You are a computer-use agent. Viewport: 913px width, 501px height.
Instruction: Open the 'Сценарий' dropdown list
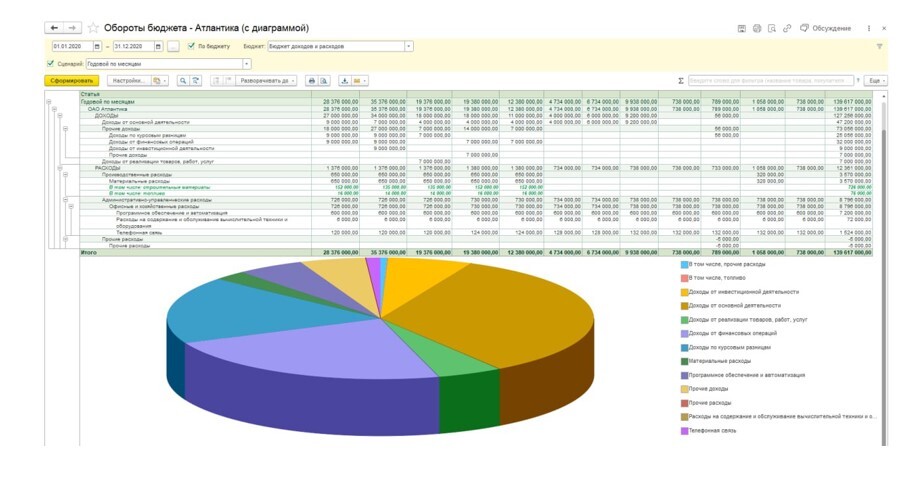tap(246, 63)
